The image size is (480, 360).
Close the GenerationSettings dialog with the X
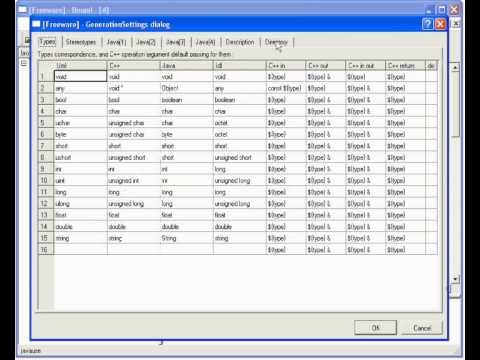coord(440,24)
